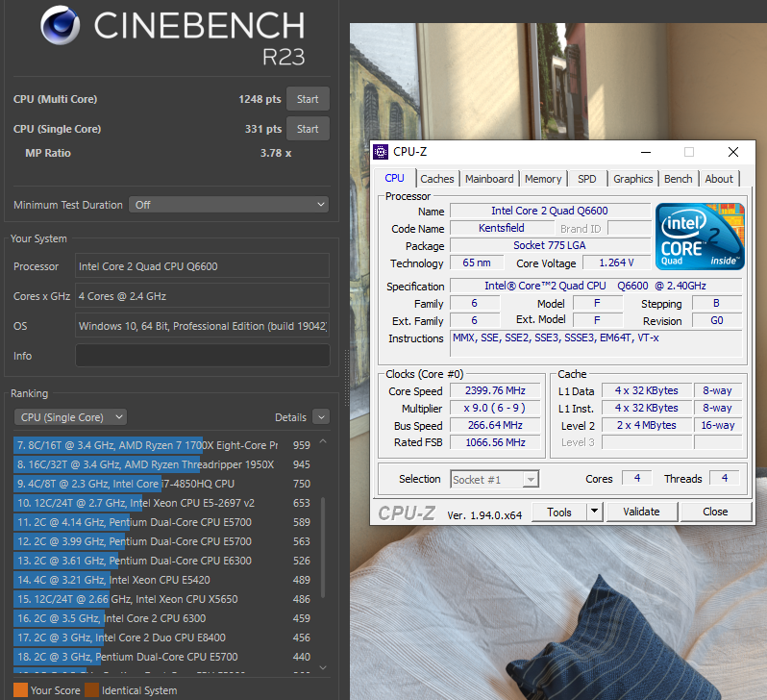Viewport: 767px width, 700px height.
Task: Click the Multiplier value x 9.0
Action: click(495, 408)
